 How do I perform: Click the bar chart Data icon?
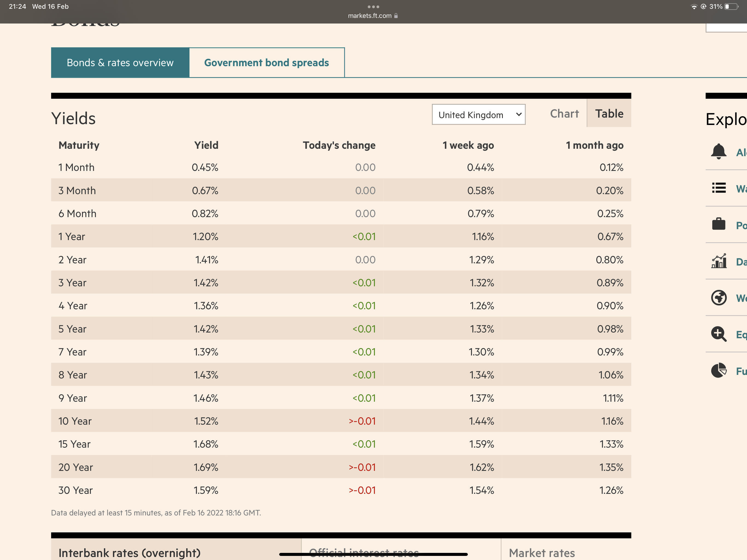tap(719, 261)
